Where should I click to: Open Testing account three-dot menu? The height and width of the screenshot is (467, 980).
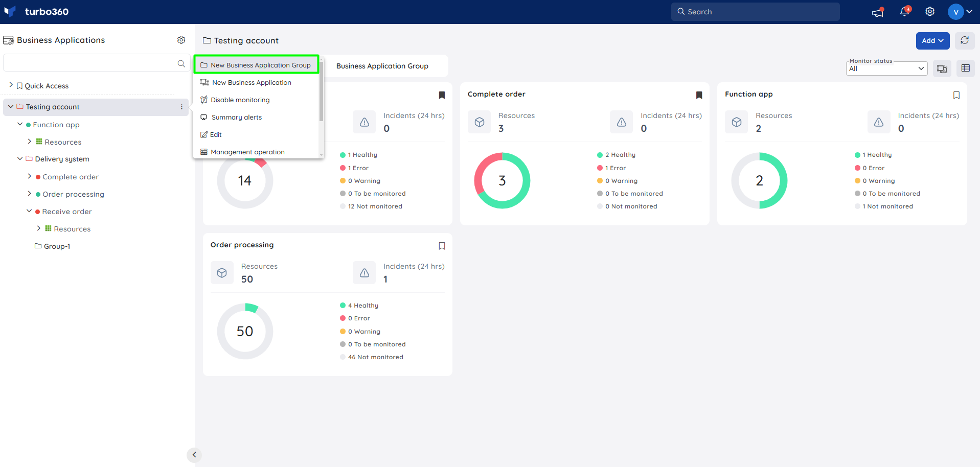pos(181,107)
